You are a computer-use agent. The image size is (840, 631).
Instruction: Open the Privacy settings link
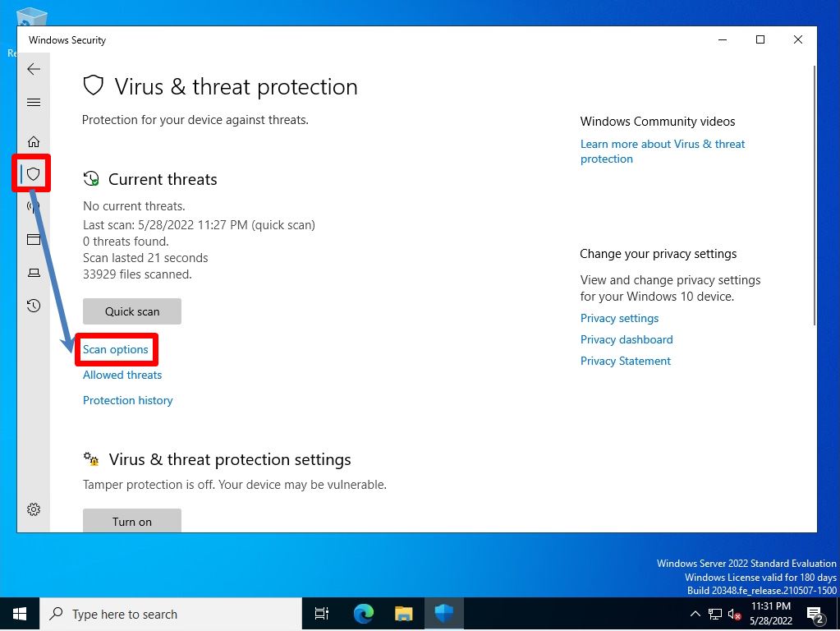pyautogui.click(x=619, y=318)
